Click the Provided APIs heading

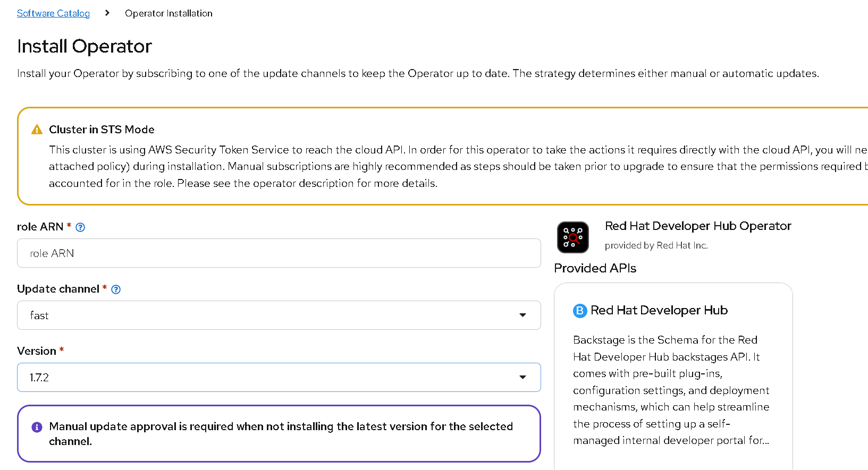[595, 268]
